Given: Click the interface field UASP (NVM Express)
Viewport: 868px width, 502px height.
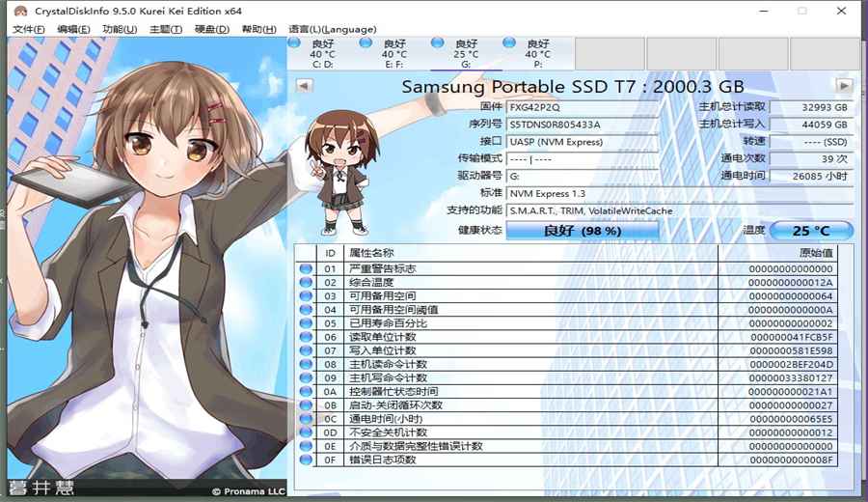Looking at the screenshot, I should point(583,142).
